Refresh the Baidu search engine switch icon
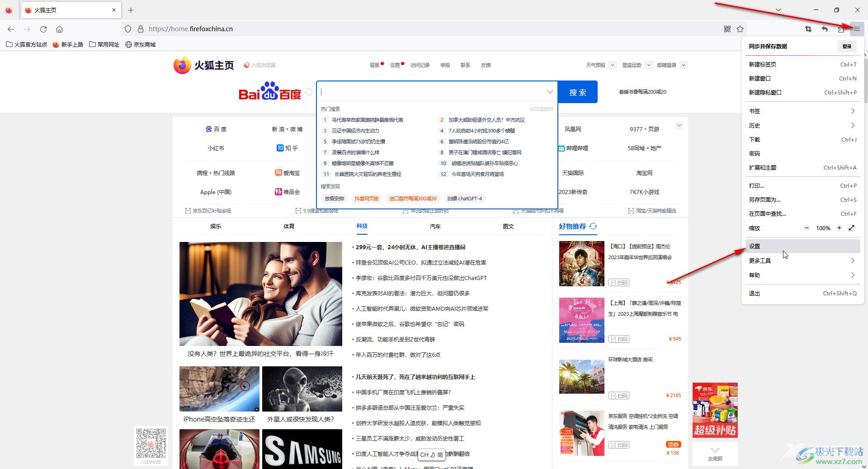 [309, 92]
